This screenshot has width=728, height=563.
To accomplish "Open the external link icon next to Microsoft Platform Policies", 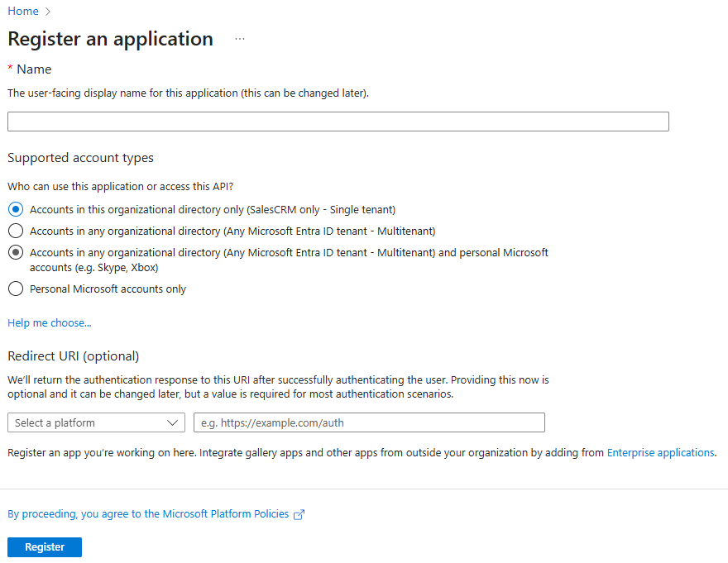I will pyautogui.click(x=298, y=513).
